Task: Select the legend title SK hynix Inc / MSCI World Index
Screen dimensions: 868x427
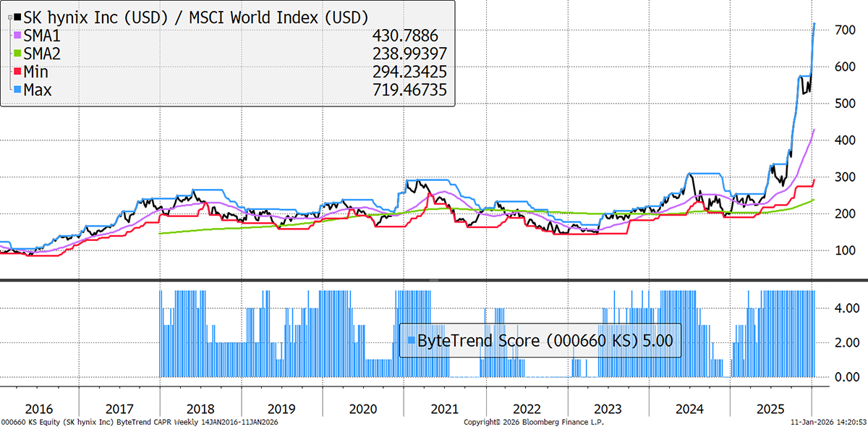Action: [x=195, y=17]
